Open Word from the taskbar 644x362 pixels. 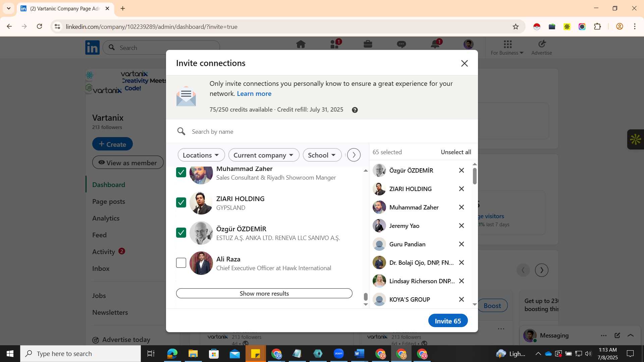click(360, 354)
